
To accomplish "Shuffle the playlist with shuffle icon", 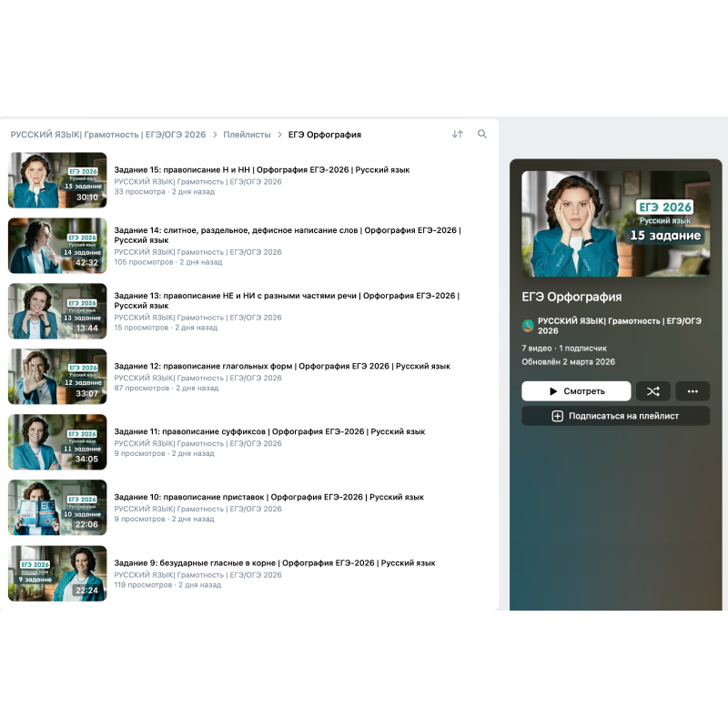I will coord(653,391).
